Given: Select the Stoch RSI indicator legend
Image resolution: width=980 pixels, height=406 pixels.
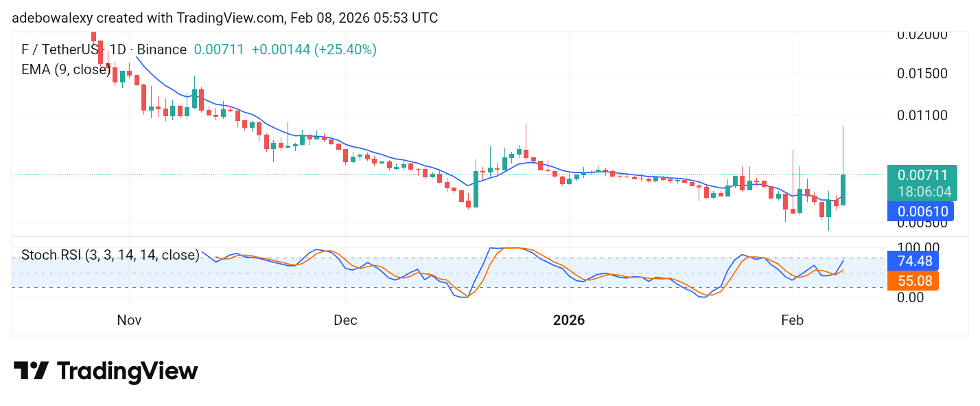Looking at the screenshot, I should (110, 255).
